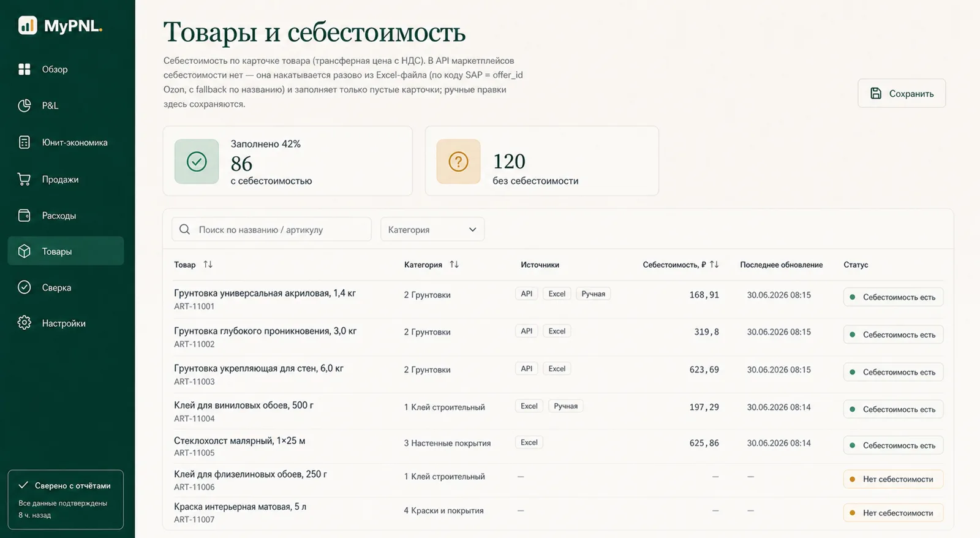The image size is (980, 538).
Task: Click product Грунтовка глубокого проникновения, 3,0 кг
Action: 265,331
